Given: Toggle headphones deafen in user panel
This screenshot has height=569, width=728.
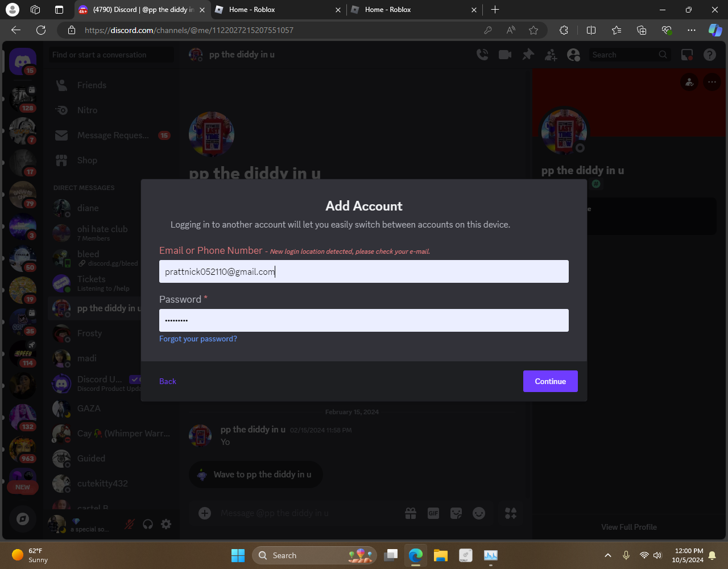Looking at the screenshot, I should (148, 524).
